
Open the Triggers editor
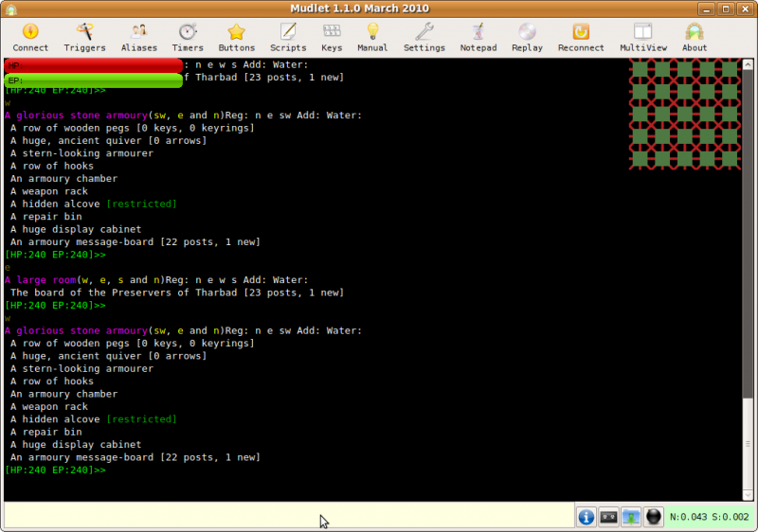(x=84, y=37)
